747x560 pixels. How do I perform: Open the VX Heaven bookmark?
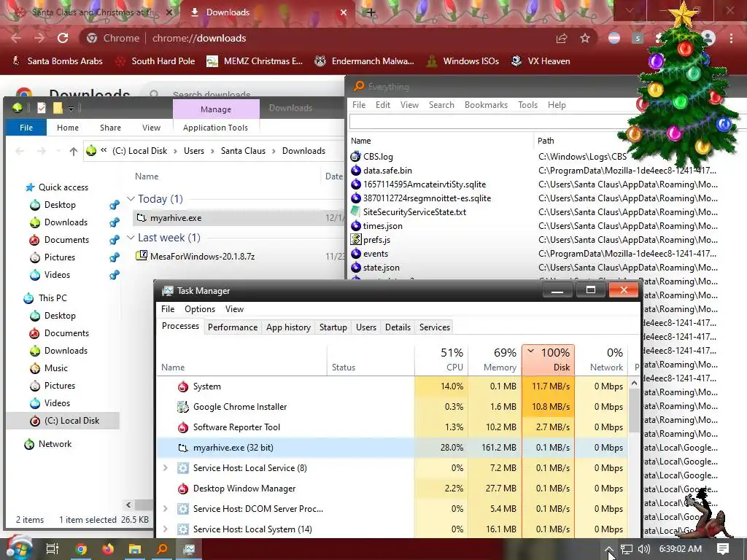pyautogui.click(x=541, y=61)
